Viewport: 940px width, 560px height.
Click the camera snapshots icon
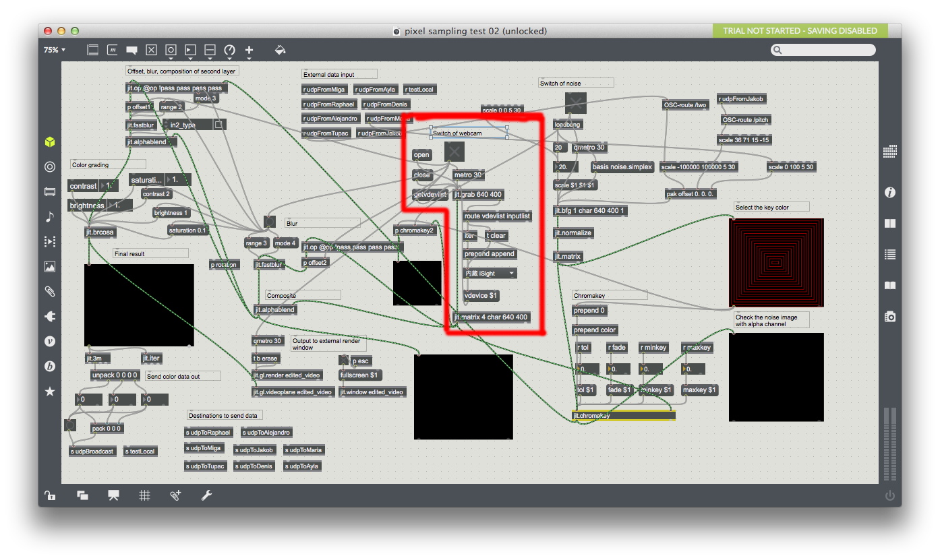(890, 316)
